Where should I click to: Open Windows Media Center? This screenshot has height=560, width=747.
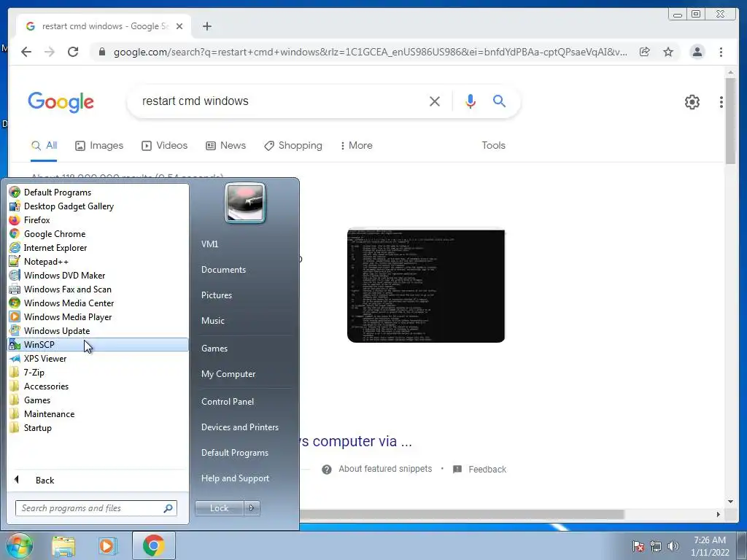tap(98, 303)
